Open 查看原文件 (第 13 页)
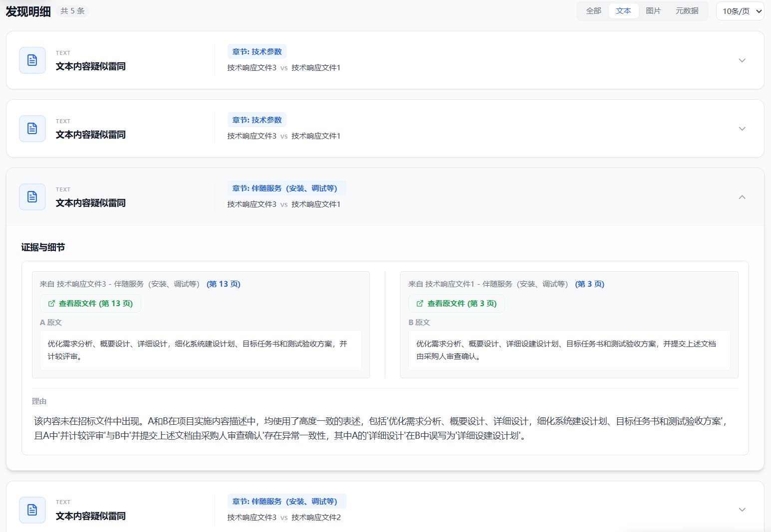Image resolution: width=771 pixels, height=532 pixels. [90, 304]
